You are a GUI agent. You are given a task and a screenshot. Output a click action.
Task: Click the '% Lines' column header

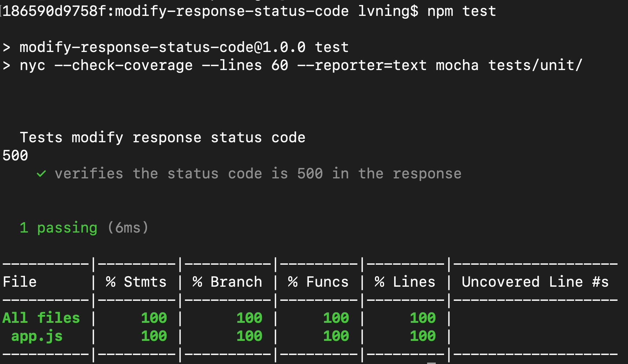[405, 282]
